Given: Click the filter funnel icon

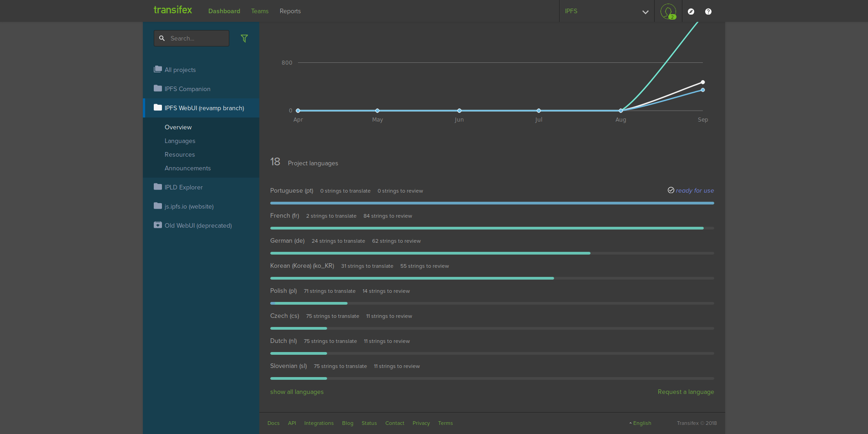Looking at the screenshot, I should 244,39.
